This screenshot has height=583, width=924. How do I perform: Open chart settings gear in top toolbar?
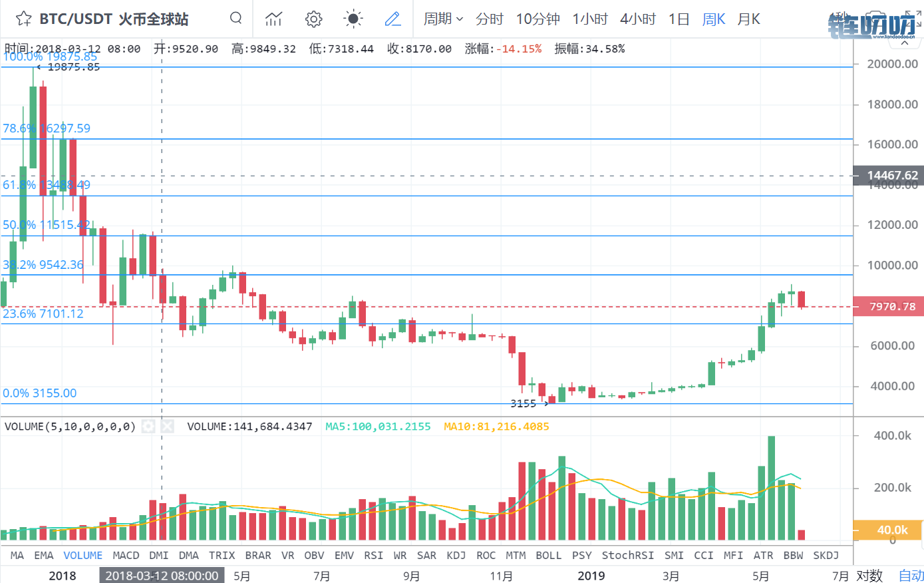coord(314,19)
